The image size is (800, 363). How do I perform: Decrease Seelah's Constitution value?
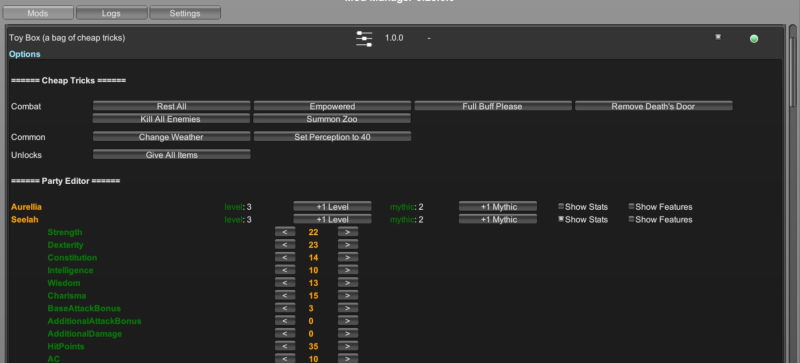(285, 257)
